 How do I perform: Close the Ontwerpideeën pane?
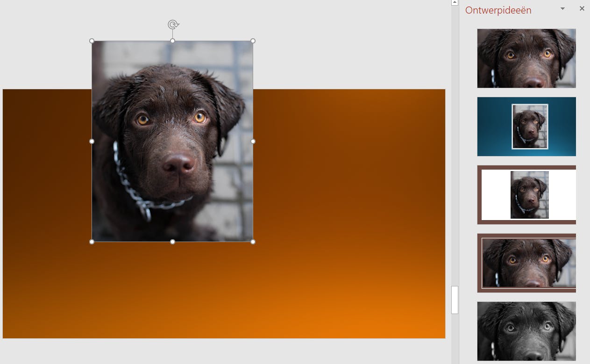click(582, 8)
